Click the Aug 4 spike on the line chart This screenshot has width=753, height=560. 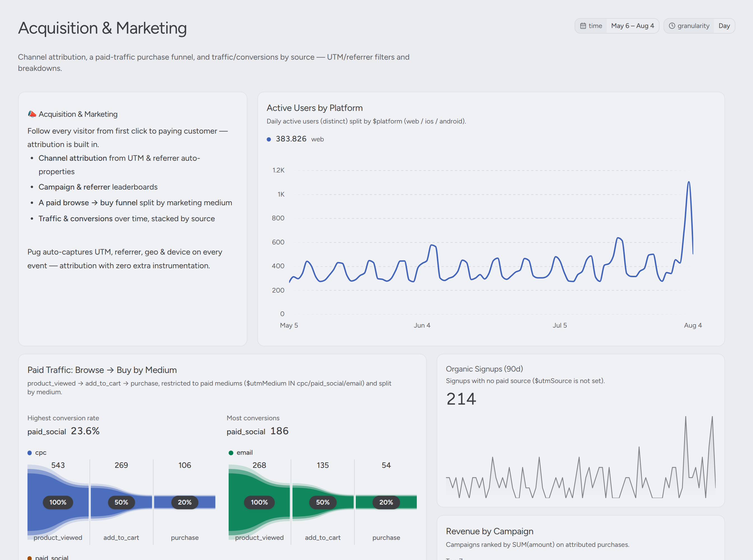689,182
